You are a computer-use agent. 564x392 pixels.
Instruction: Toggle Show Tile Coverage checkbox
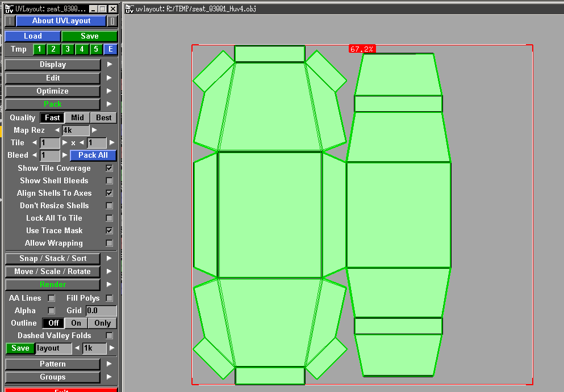[110, 168]
